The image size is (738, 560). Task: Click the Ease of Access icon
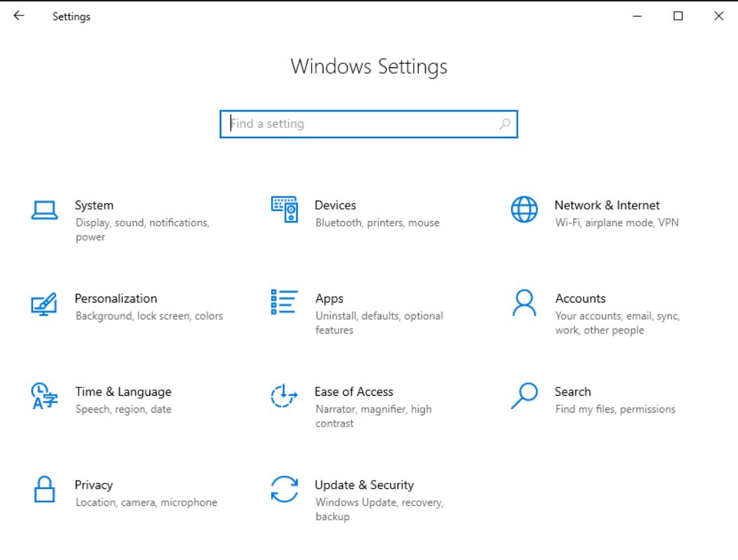coord(284,396)
